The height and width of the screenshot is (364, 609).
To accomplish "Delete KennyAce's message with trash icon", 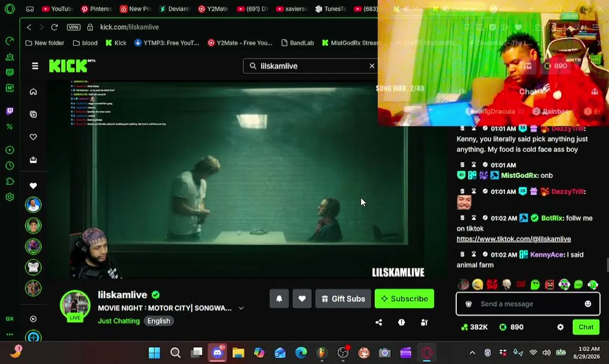I will (x=462, y=254).
